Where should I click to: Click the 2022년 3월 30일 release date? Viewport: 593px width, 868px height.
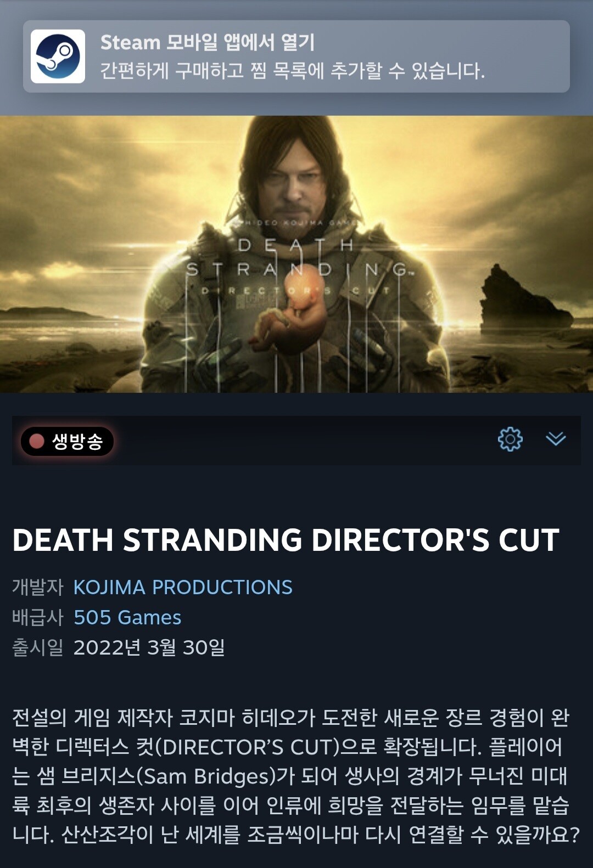149,647
